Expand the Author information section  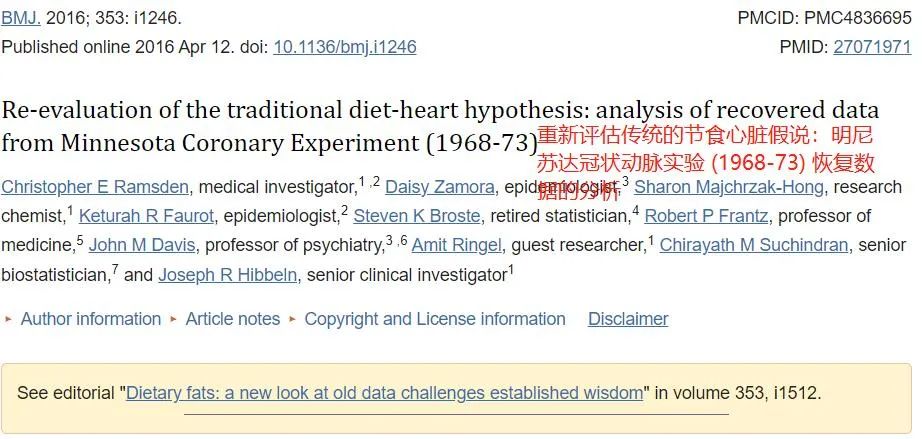point(91,319)
